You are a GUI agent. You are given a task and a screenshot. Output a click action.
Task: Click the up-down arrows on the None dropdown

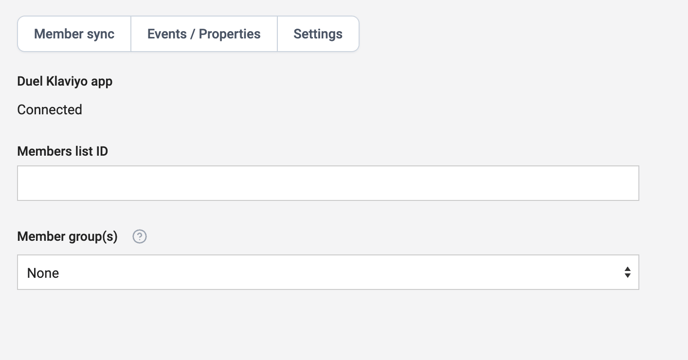pos(627,272)
